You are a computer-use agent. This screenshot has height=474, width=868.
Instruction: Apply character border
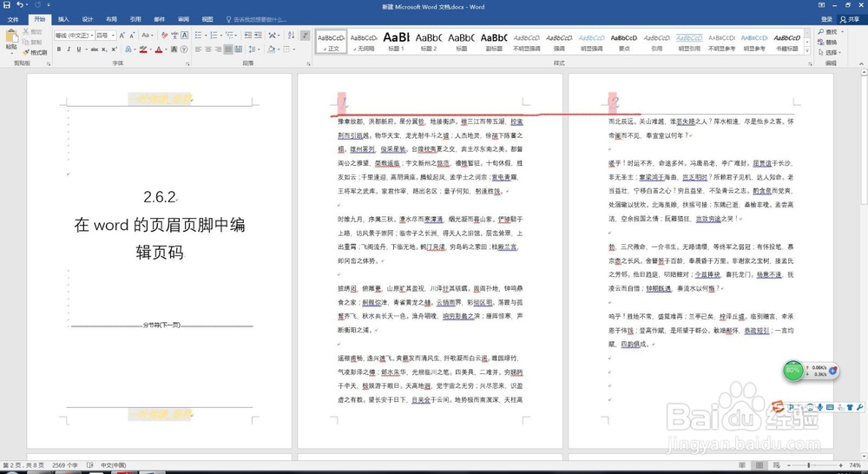point(184,35)
